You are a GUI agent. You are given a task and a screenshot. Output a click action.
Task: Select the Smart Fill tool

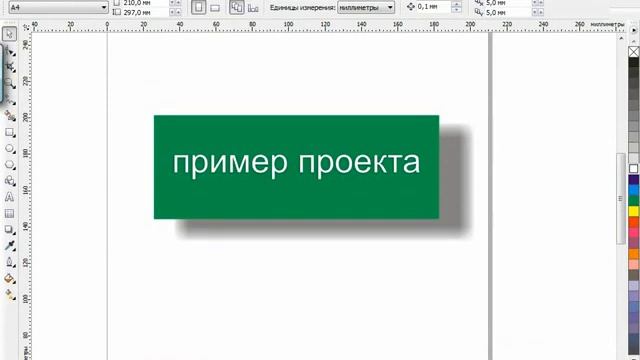pyautogui.click(x=9, y=116)
